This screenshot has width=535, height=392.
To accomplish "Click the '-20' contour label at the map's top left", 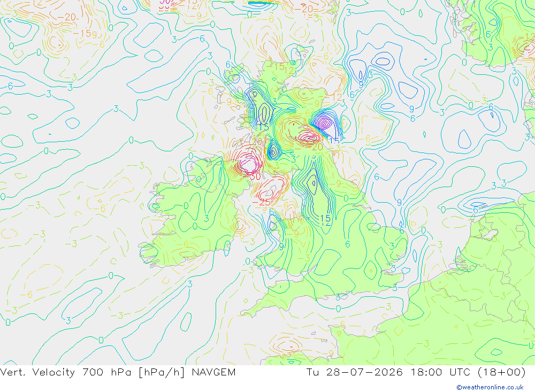I will (67, 17).
